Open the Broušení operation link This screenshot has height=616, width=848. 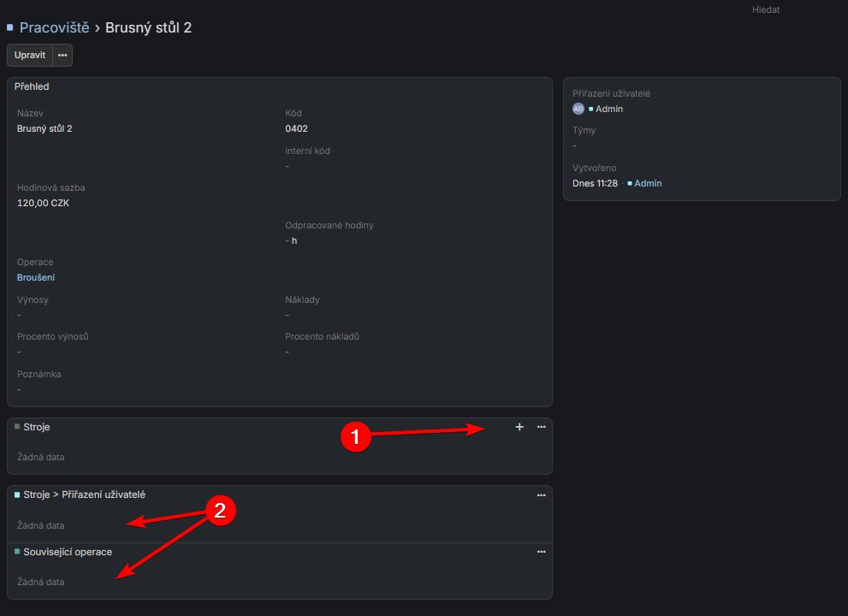36,278
